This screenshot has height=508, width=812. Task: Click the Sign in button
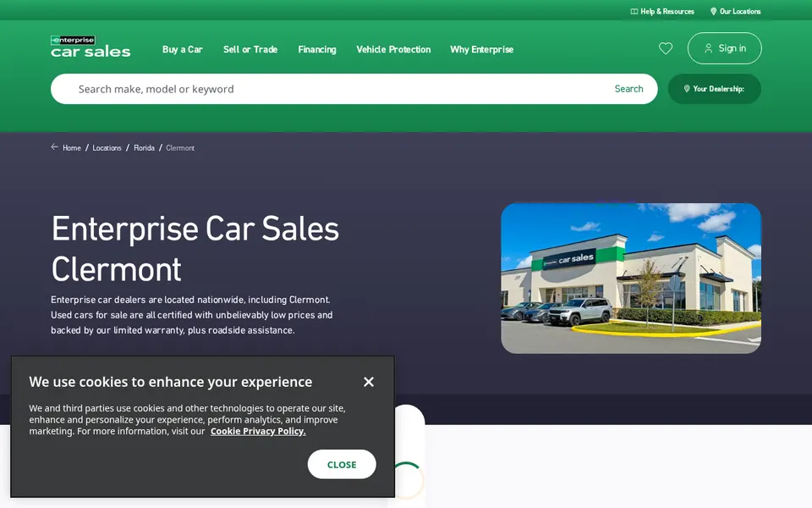725,48
